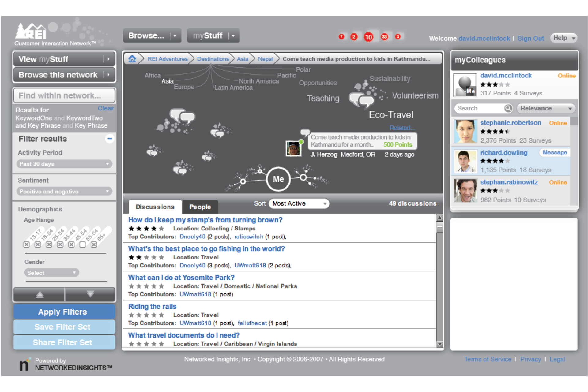
Task: Open 'What can I do at Yosemite Park?'
Action: (181, 278)
